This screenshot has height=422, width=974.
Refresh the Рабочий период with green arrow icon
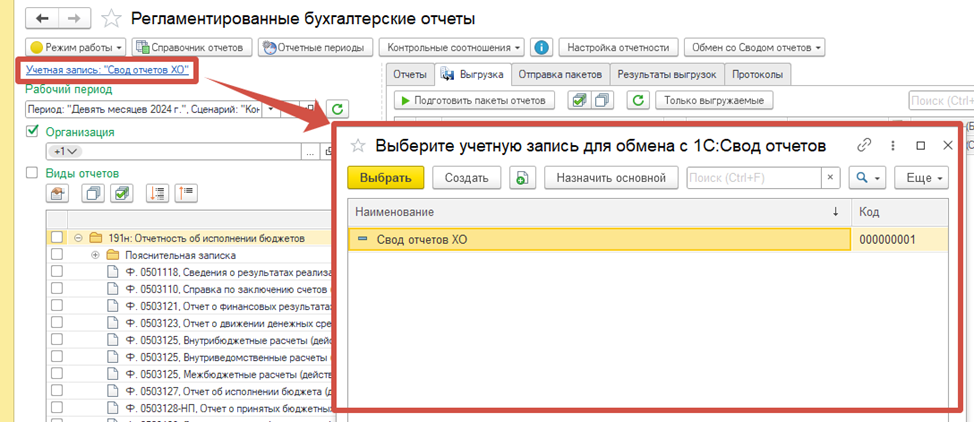[x=337, y=110]
